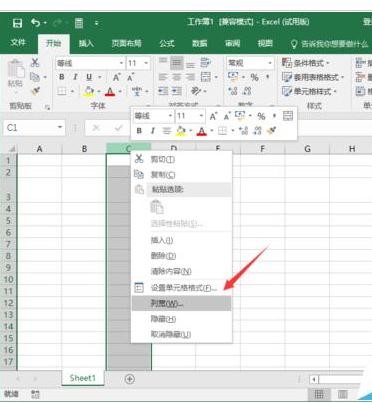
Task: Open the number format dropdown 常规
Action: tap(270, 63)
